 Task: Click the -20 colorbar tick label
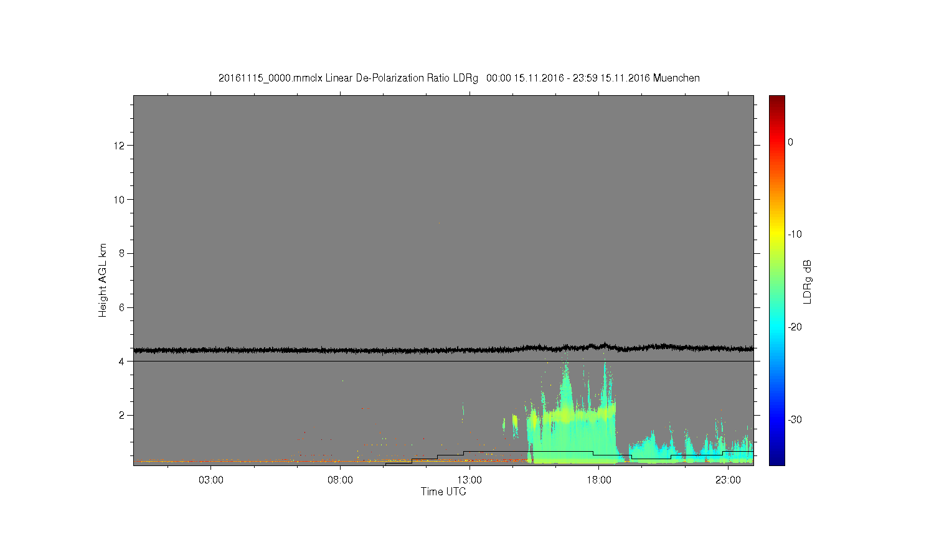[x=795, y=327]
